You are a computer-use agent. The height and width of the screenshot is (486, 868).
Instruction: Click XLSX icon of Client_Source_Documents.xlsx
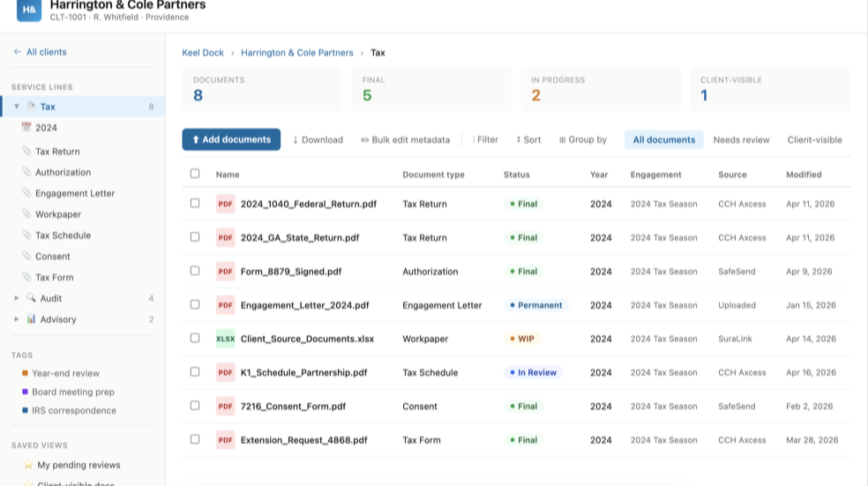pyautogui.click(x=225, y=339)
